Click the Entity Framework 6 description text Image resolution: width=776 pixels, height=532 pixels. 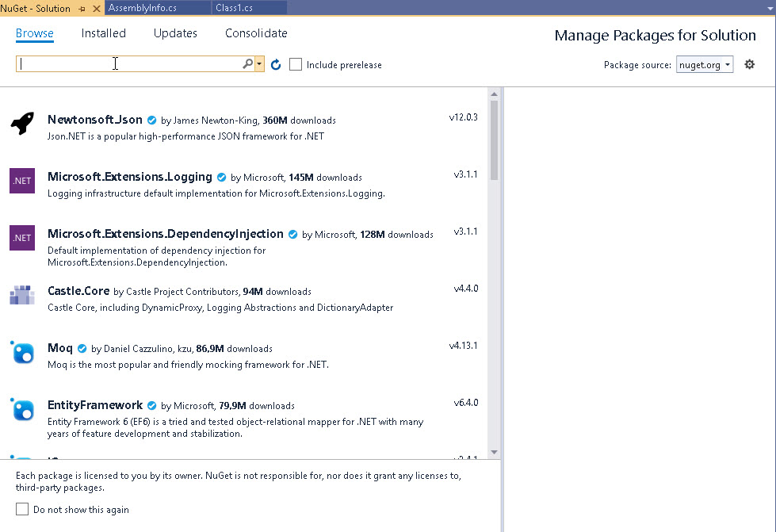point(235,427)
